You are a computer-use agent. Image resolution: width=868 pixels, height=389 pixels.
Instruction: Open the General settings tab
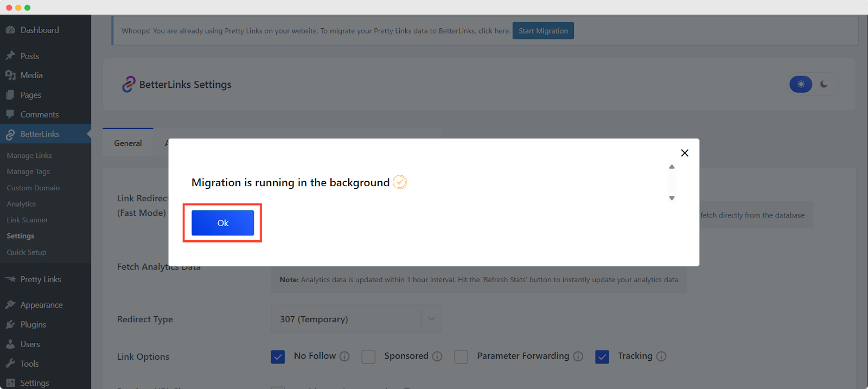pos(128,143)
